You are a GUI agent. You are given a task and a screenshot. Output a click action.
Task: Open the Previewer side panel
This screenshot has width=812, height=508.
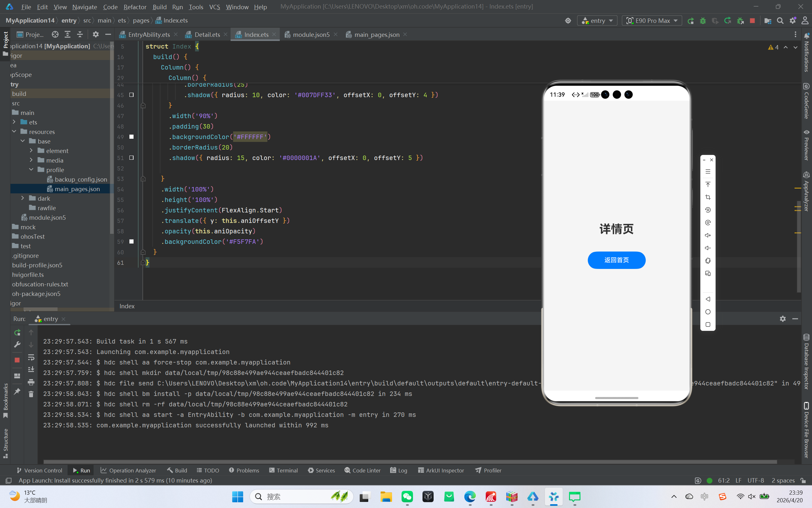[x=807, y=145]
